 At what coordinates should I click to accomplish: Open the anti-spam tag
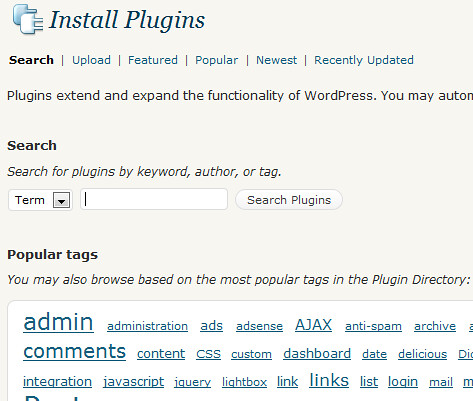click(x=373, y=326)
